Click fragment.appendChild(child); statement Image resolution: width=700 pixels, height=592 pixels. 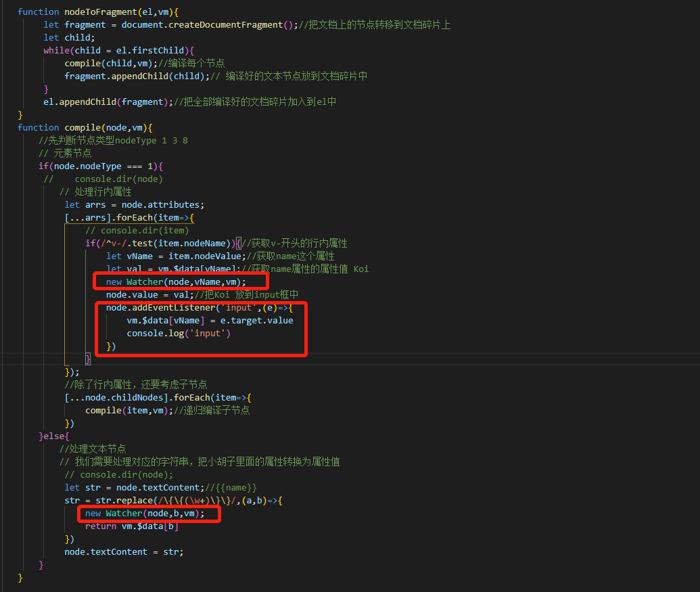click(x=137, y=76)
